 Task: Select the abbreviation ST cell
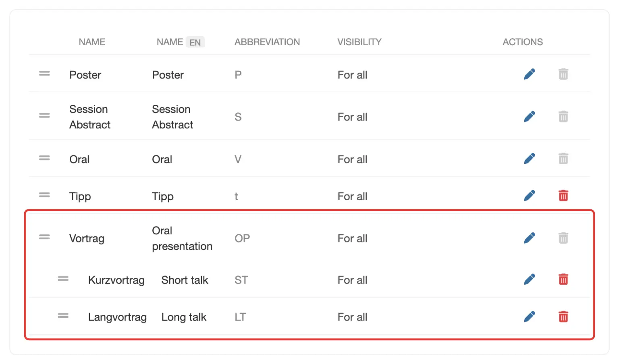point(241,280)
